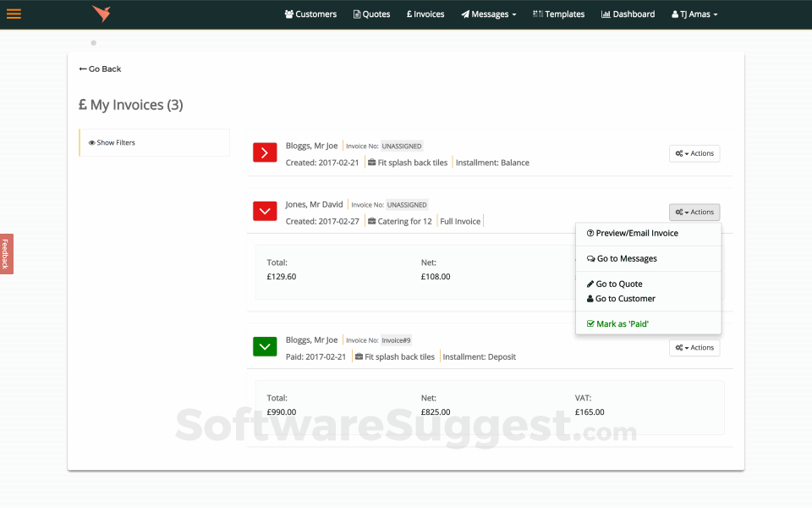Expand the Messages dropdown in the navbar
This screenshot has height=508, width=812.
[489, 14]
